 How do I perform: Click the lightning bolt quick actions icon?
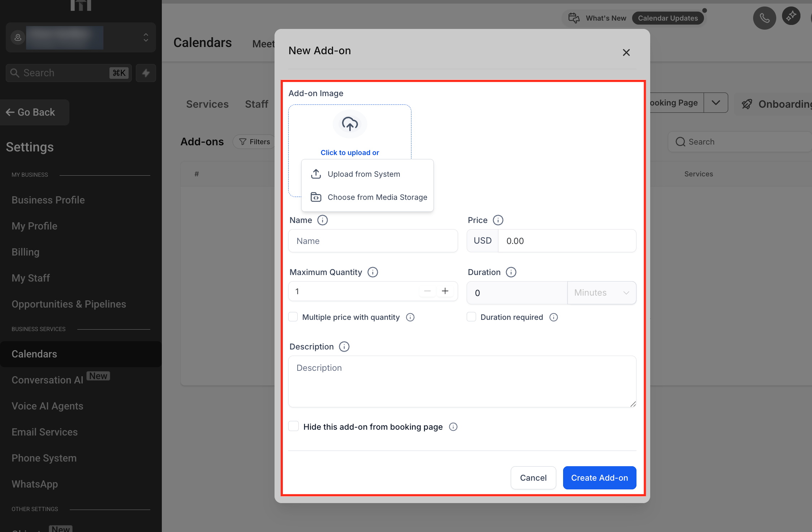pos(146,73)
